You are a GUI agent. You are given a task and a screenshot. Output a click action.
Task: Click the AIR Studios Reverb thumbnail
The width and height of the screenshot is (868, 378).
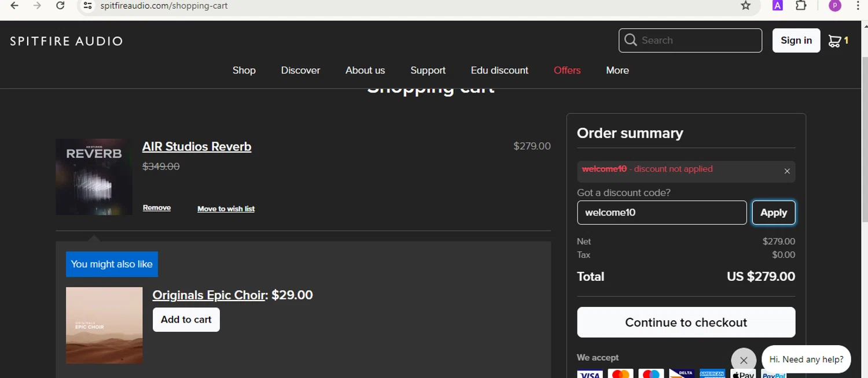click(x=94, y=177)
